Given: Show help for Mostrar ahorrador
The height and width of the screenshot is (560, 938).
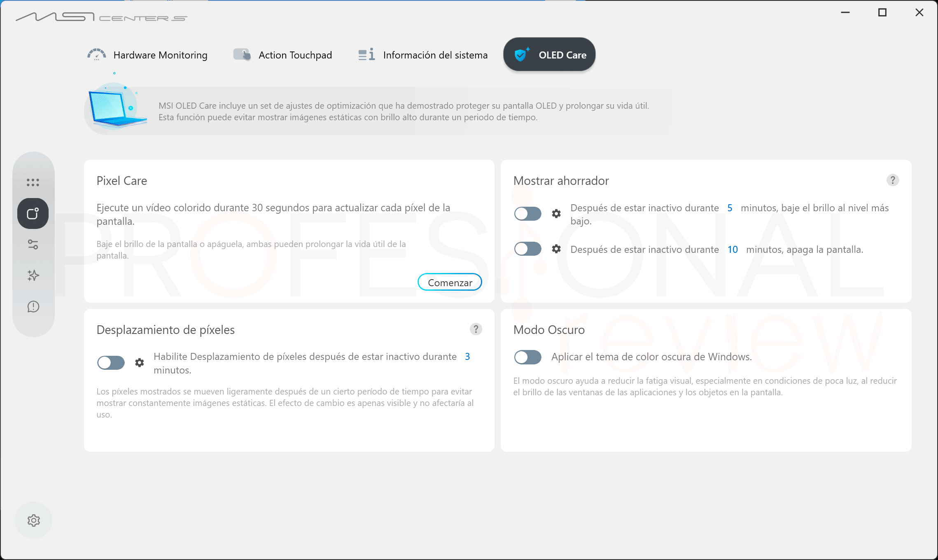Looking at the screenshot, I should point(893,180).
